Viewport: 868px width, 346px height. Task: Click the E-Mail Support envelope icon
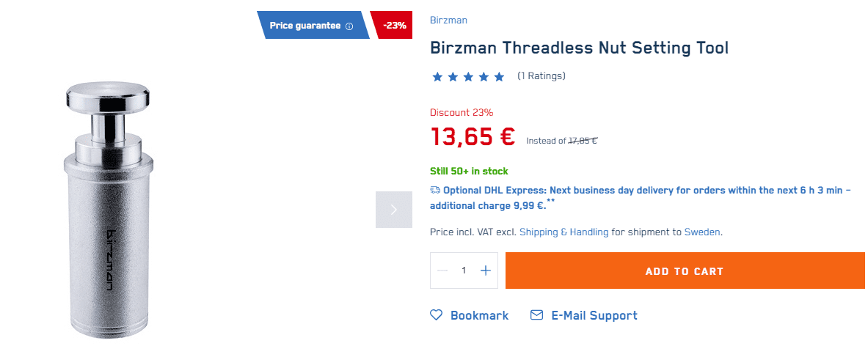536,315
